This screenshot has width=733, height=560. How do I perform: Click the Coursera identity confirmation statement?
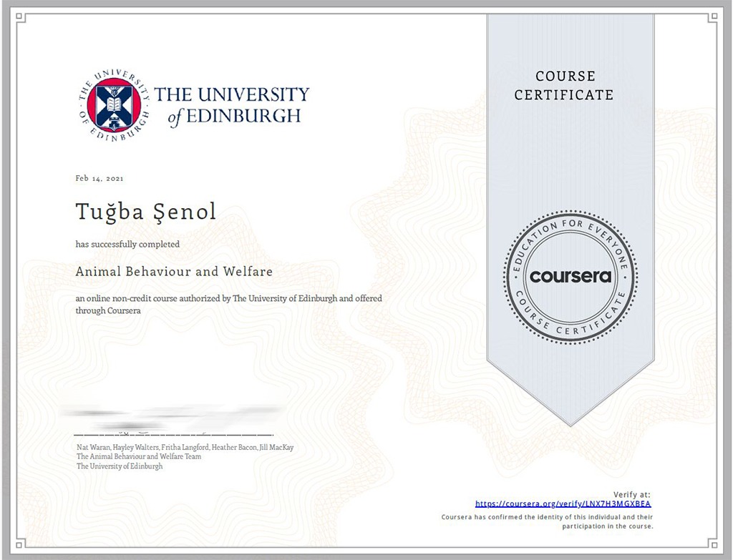coord(548,521)
